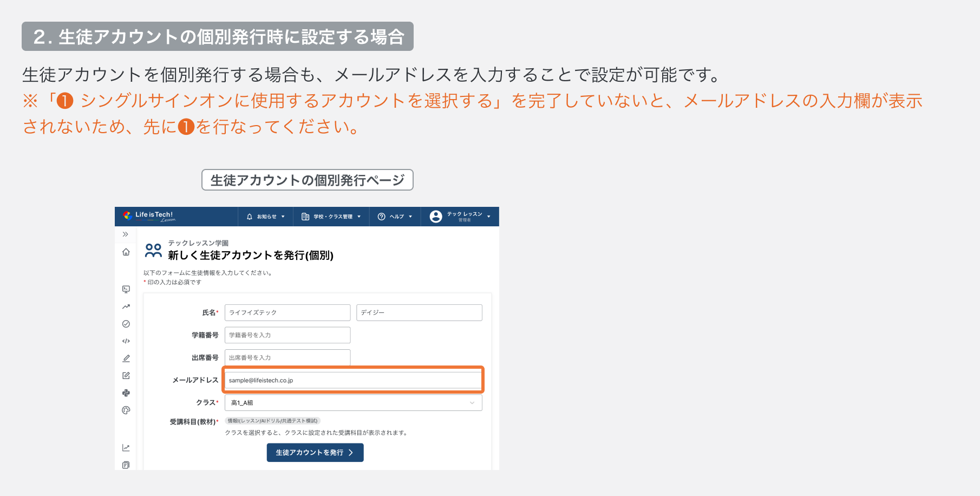Open the ヘルプ help menu
The width and height of the screenshot is (980, 496).
[395, 217]
